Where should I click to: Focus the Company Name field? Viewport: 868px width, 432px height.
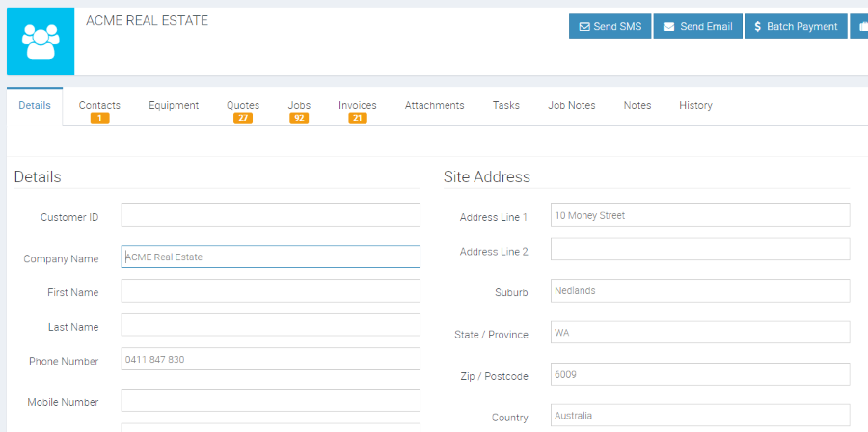click(x=271, y=256)
